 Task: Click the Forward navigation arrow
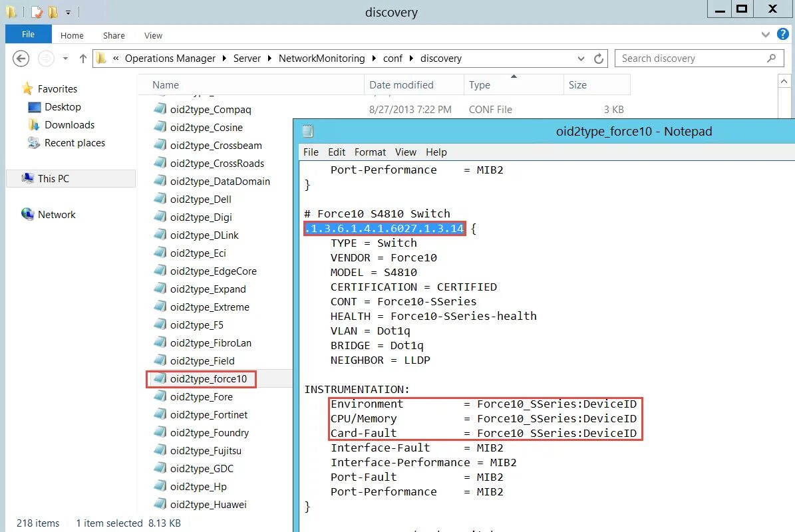(x=46, y=59)
